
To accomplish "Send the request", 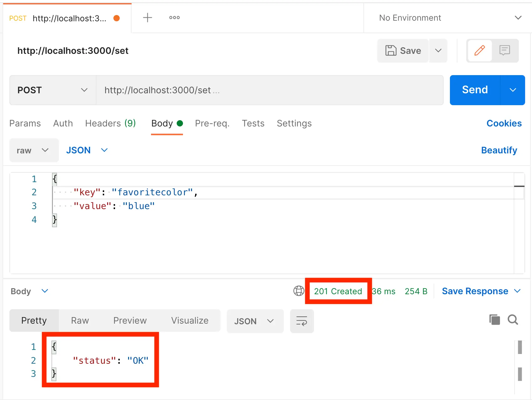I will [x=475, y=90].
